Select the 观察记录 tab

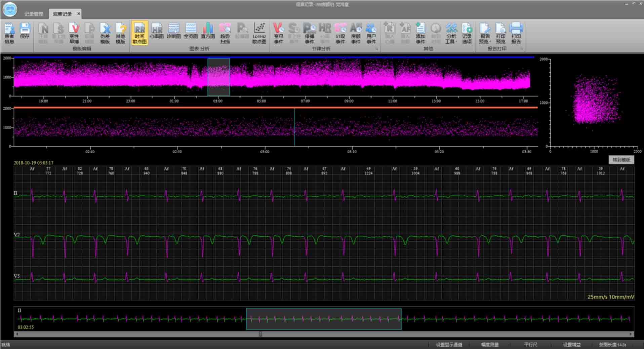tap(62, 14)
